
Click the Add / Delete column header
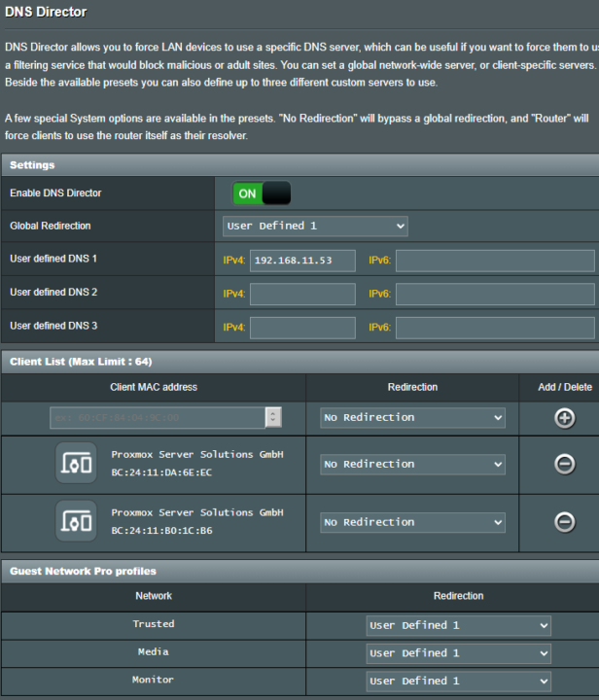[565, 387]
